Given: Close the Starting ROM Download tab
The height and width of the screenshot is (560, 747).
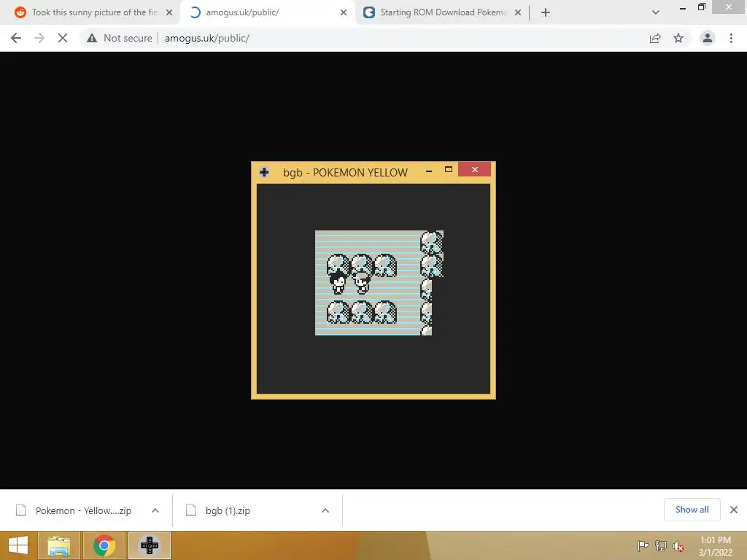Looking at the screenshot, I should point(518,12).
